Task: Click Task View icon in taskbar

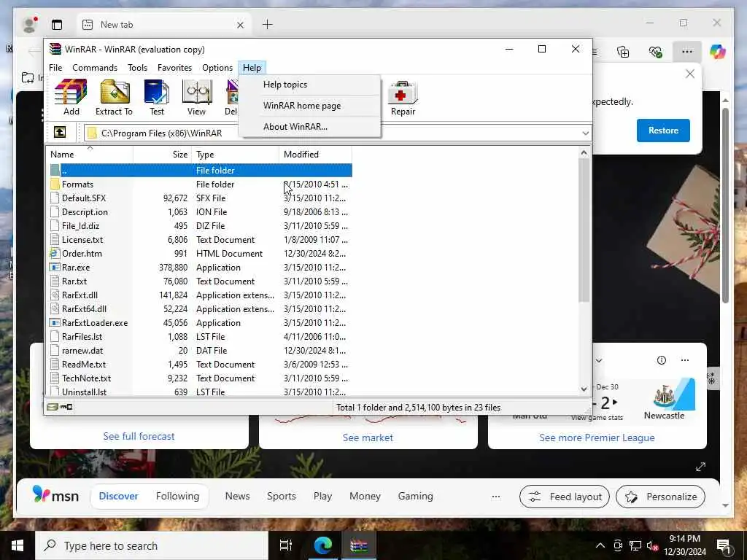Action: click(285, 545)
